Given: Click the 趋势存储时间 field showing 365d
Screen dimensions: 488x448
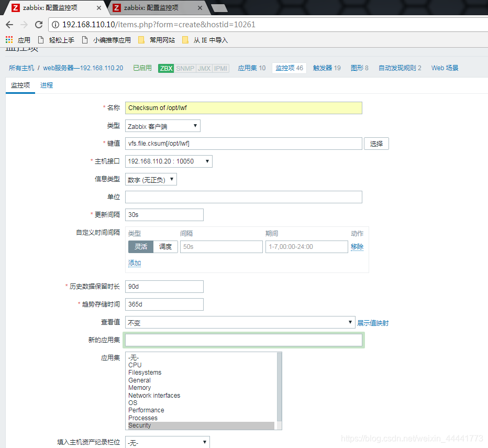Looking at the screenshot, I should [x=164, y=304].
